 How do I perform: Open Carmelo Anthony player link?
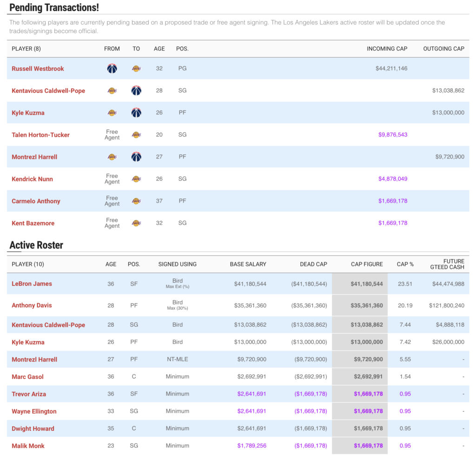pos(36,201)
